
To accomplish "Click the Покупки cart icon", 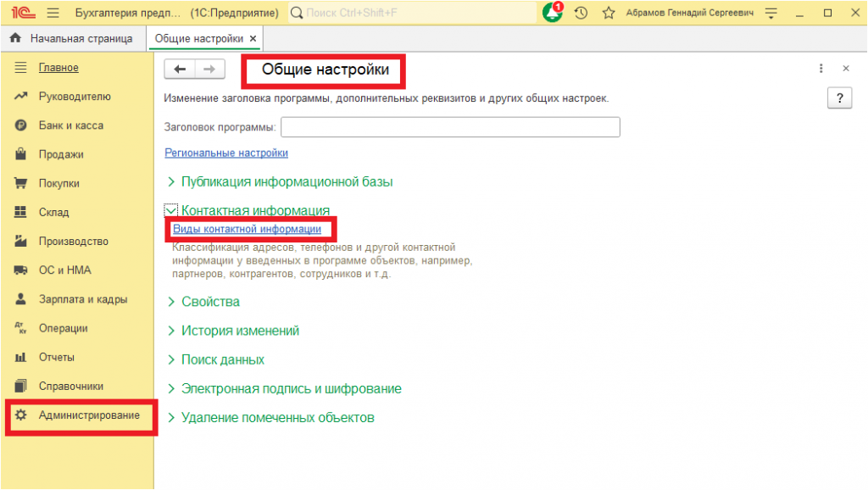I will click(x=20, y=183).
